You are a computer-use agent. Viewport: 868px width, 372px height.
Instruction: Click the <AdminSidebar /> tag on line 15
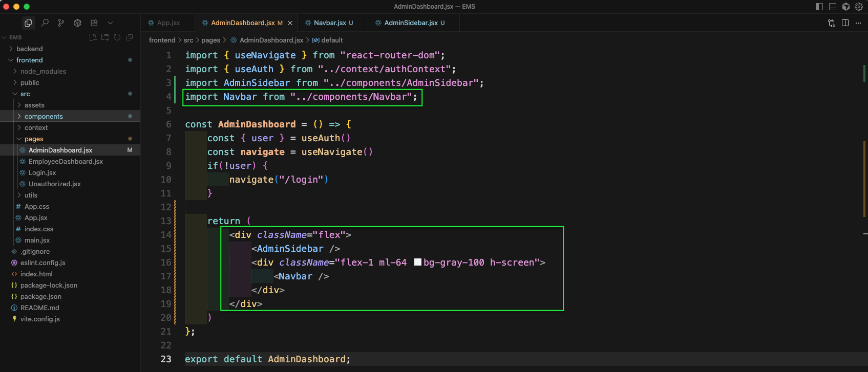coord(295,248)
